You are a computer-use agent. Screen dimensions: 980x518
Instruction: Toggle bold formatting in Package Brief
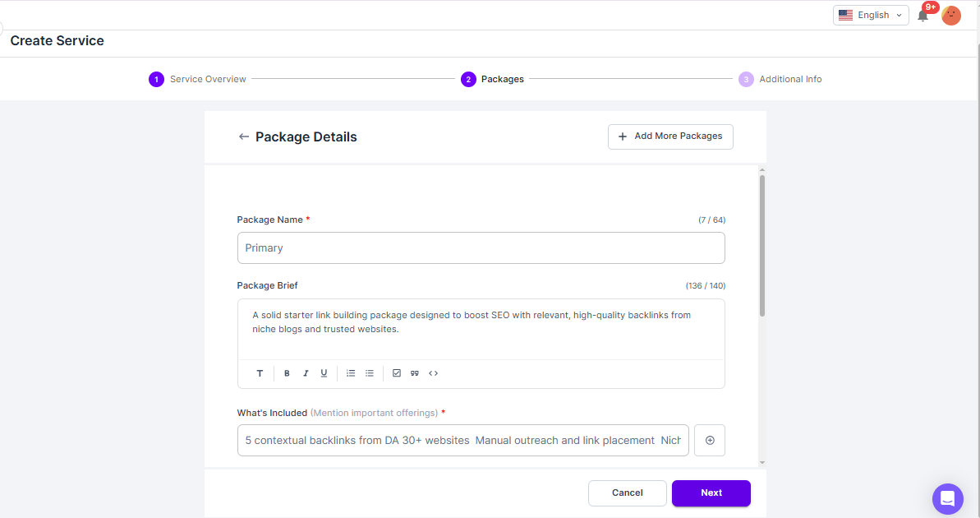click(x=287, y=373)
